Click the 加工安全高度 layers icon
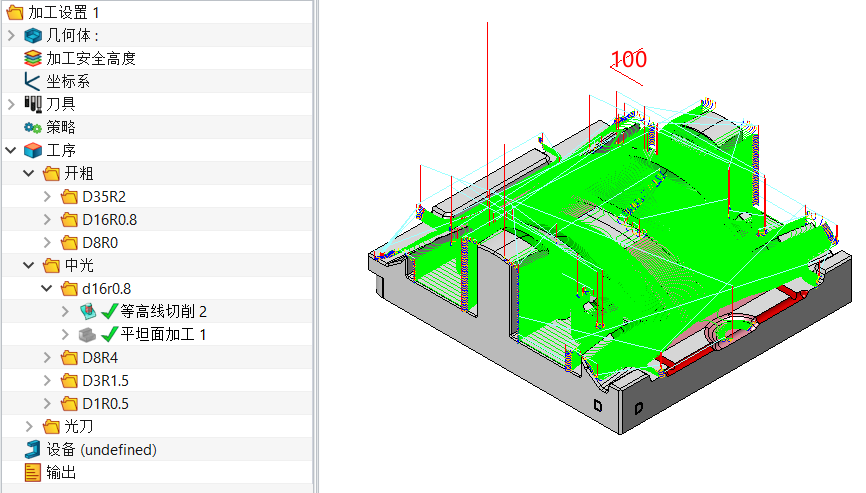This screenshot has height=493, width=866. (33, 59)
